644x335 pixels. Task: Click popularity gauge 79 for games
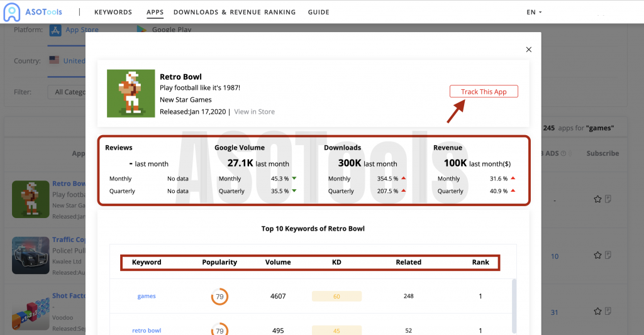point(219,297)
